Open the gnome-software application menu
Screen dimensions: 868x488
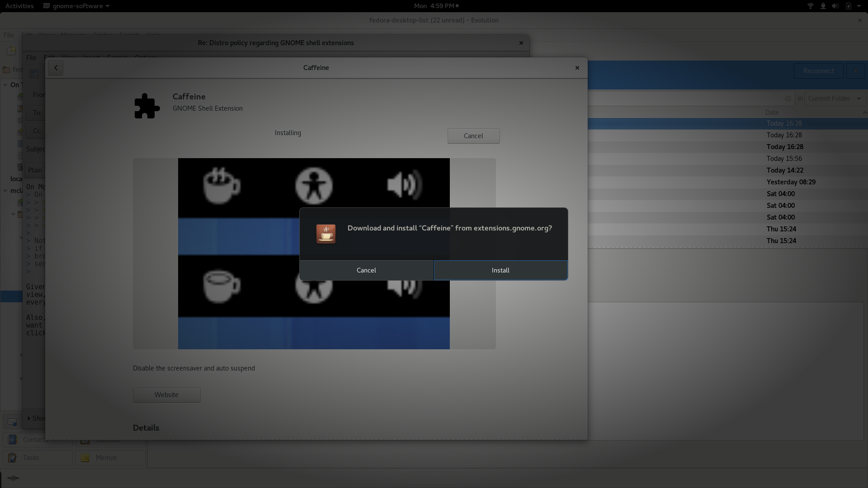[76, 6]
